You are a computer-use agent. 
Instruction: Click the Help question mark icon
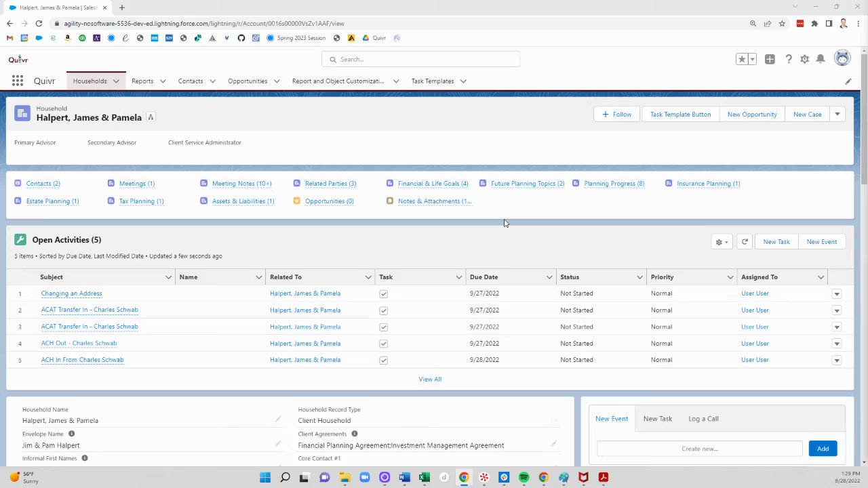[789, 59]
